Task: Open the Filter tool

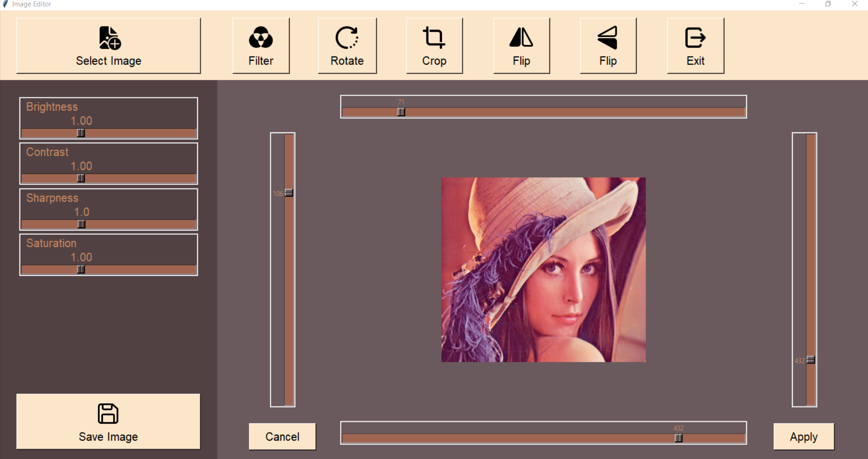Action: pos(261,45)
